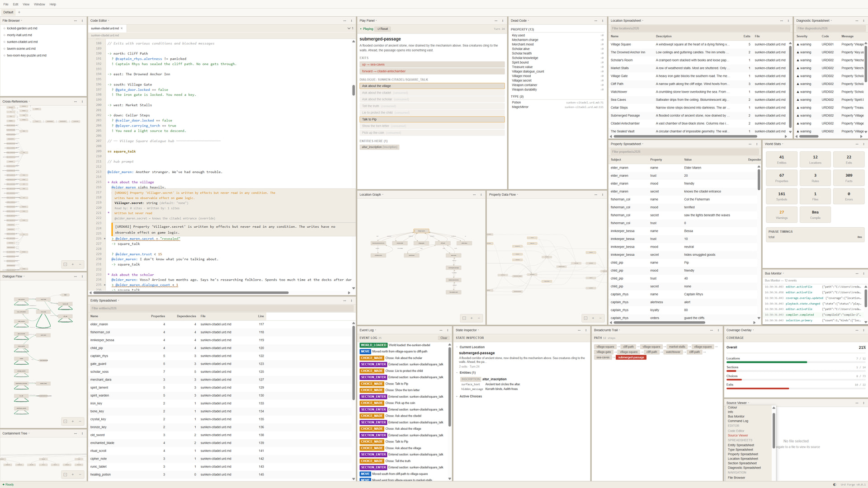Minimize the Dead Code panel
This screenshot has height=488, width=868.
pos(595,21)
